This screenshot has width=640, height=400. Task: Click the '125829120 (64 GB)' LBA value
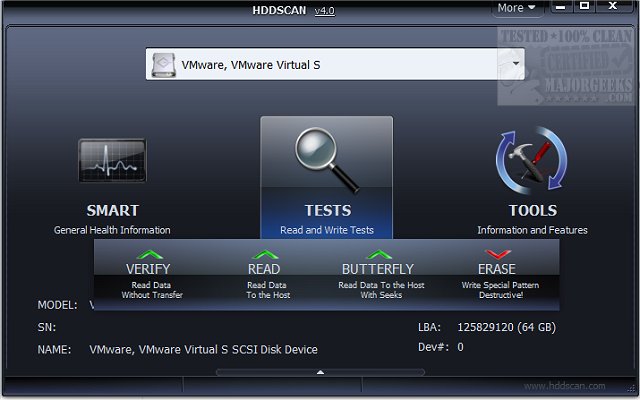(x=506, y=327)
